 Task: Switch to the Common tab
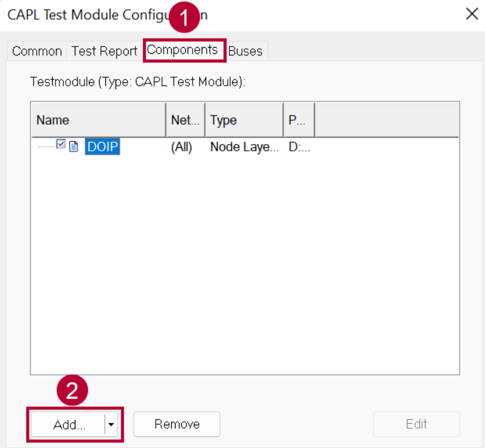[37, 51]
